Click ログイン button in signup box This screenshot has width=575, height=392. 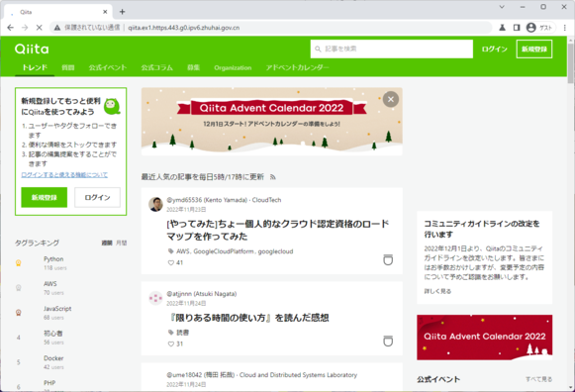pyautogui.click(x=97, y=197)
